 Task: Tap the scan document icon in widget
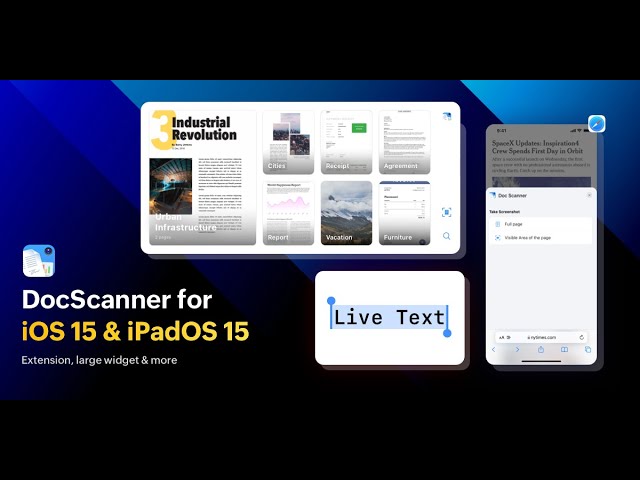[446, 213]
